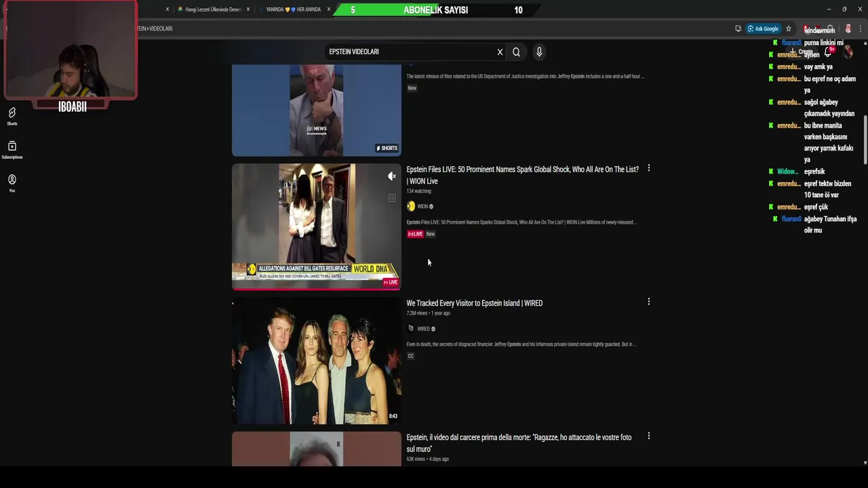Click the chat overlay vertical scrollbar thumb

pos(864,139)
